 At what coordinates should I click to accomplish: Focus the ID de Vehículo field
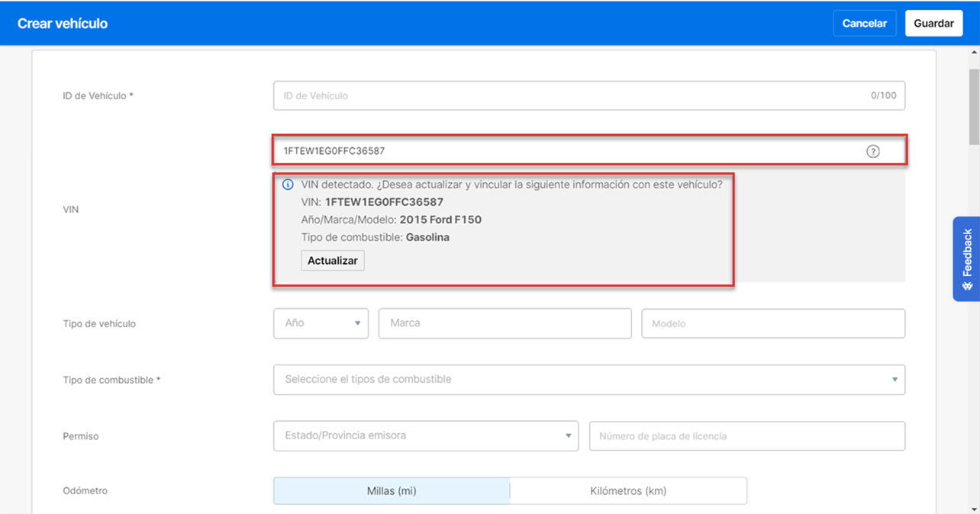pyautogui.click(x=589, y=95)
